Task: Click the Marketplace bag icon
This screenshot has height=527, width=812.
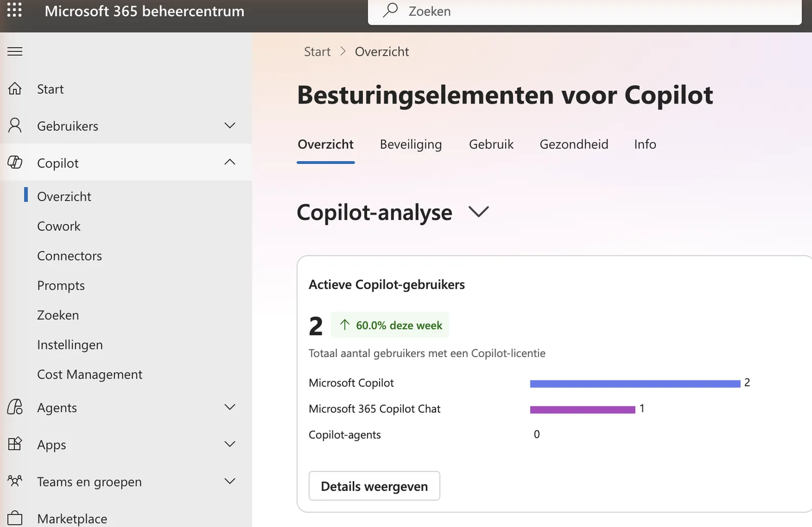Action: 15,518
